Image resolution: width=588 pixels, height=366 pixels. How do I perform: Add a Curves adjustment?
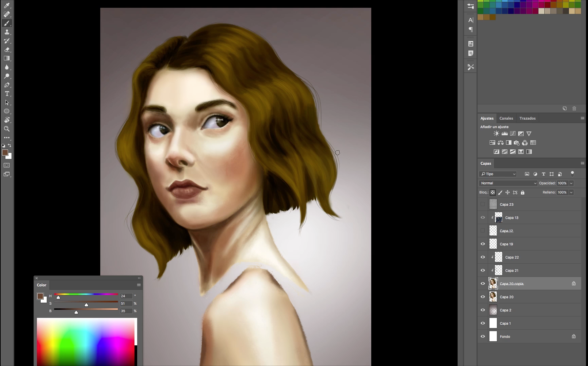point(513,134)
